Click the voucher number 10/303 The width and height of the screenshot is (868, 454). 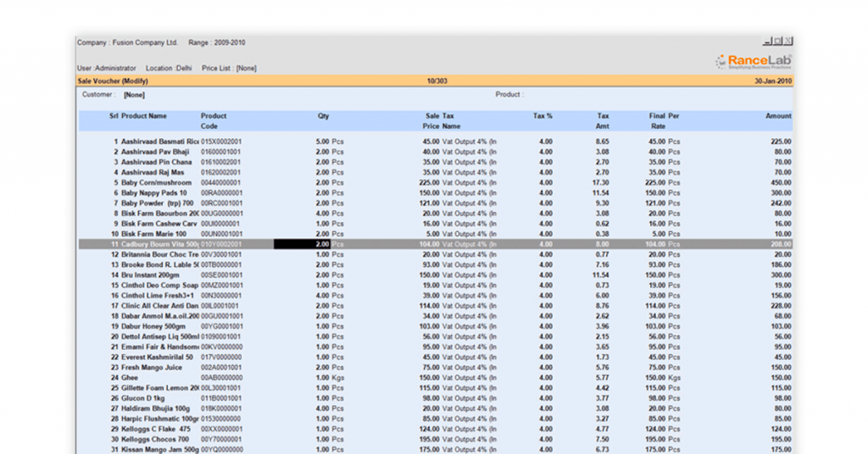click(x=437, y=80)
